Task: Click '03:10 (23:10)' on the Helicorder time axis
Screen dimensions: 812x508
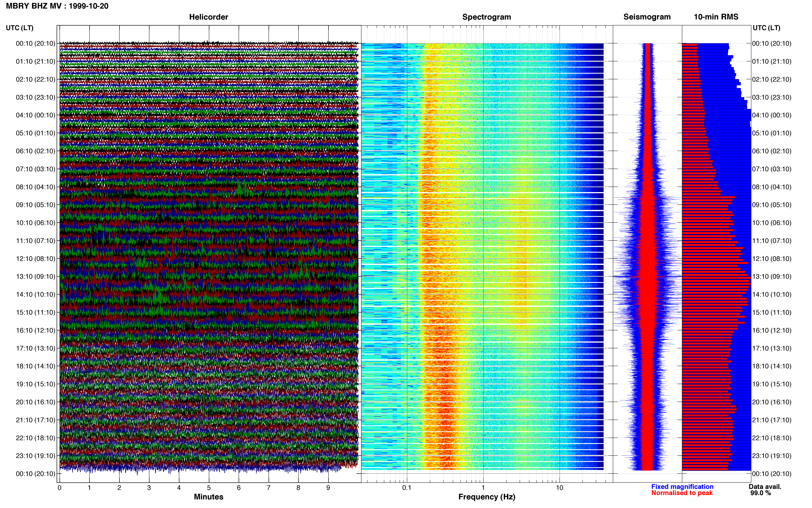Action: click(36, 97)
